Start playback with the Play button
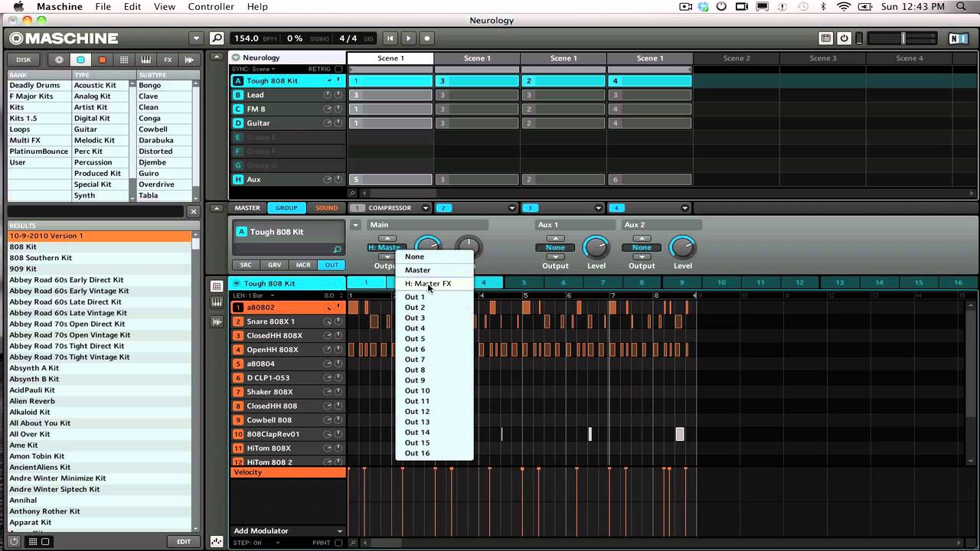 point(408,38)
